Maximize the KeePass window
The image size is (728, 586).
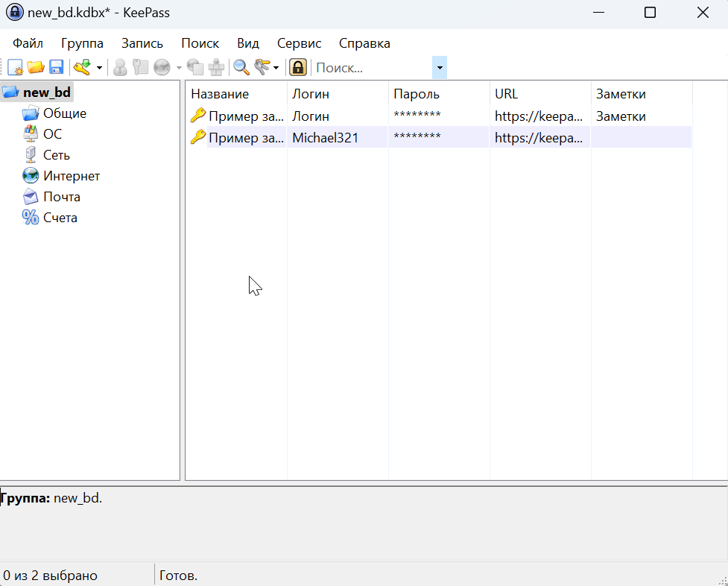(x=650, y=13)
